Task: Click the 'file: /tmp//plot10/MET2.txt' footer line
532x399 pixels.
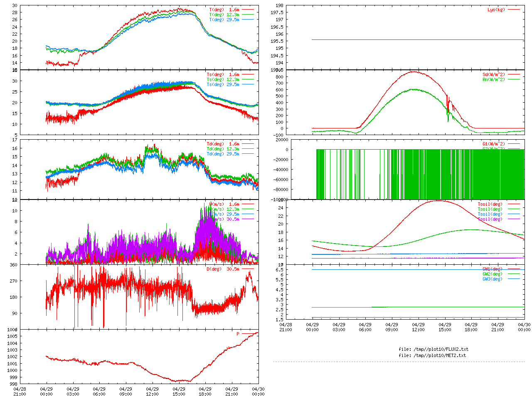Action: 432,355
